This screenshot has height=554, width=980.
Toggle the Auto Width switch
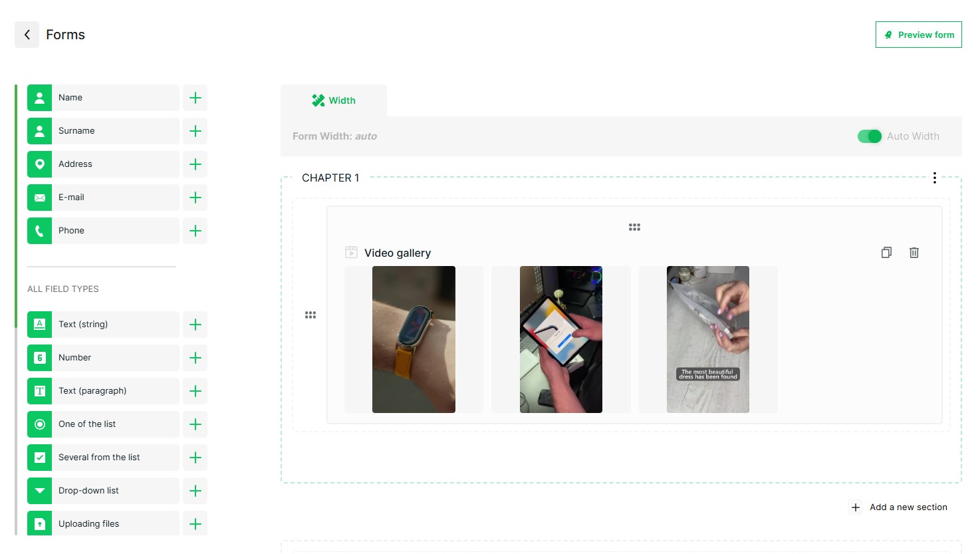(x=870, y=136)
